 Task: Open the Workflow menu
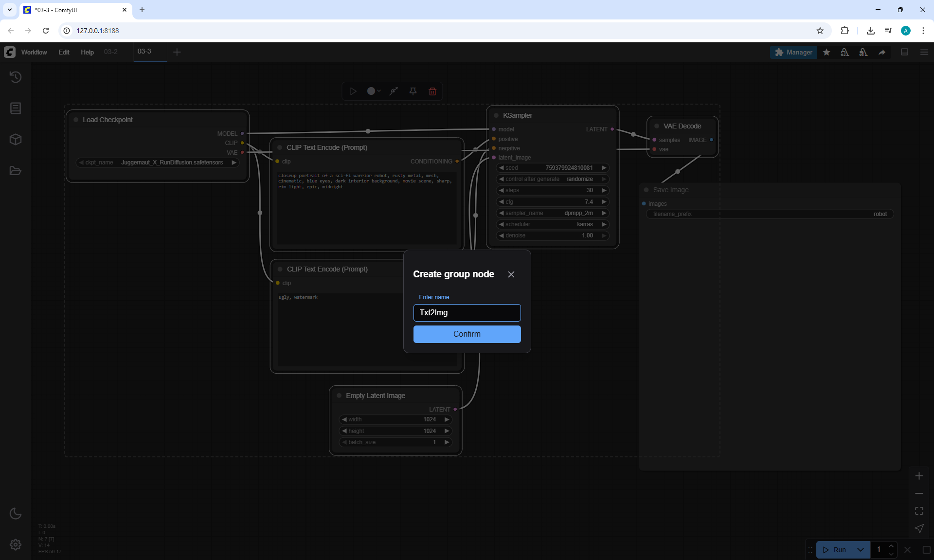[x=34, y=52]
